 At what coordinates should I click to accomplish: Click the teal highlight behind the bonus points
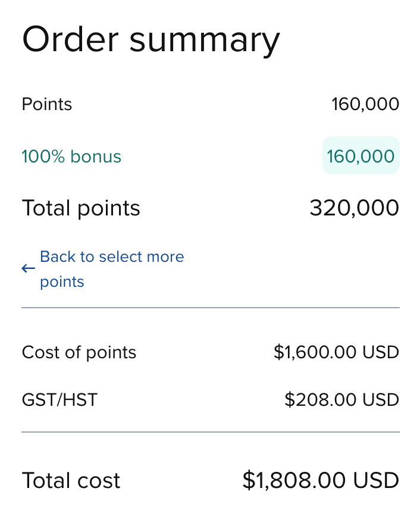[361, 156]
